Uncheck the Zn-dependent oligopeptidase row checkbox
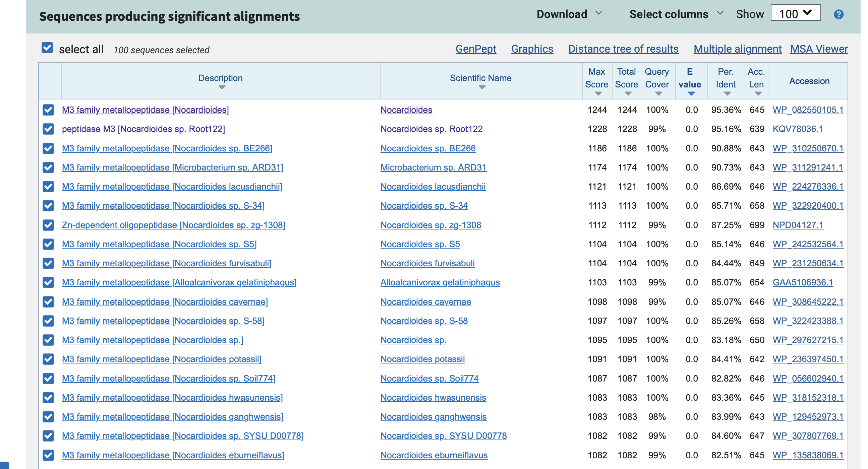The width and height of the screenshot is (868, 469). point(48,225)
